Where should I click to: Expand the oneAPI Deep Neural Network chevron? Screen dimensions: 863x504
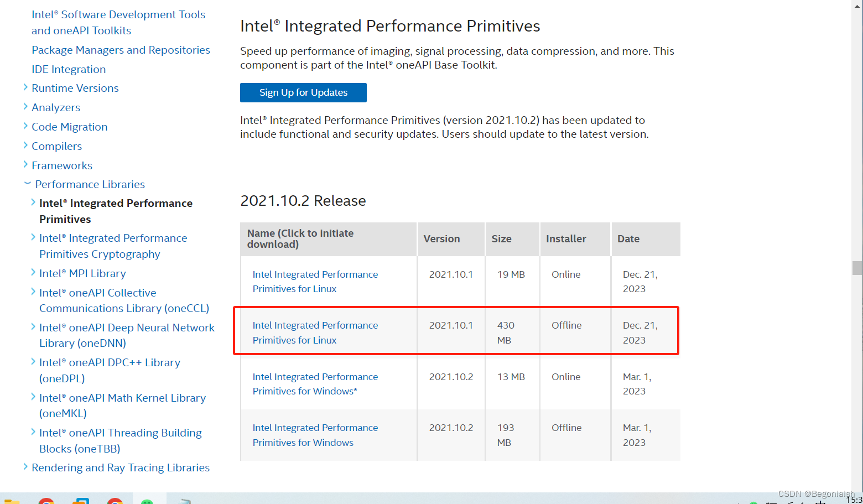tap(33, 326)
